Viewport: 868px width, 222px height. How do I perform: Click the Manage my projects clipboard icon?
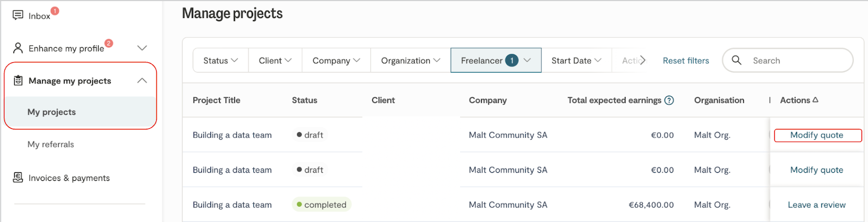click(x=18, y=81)
